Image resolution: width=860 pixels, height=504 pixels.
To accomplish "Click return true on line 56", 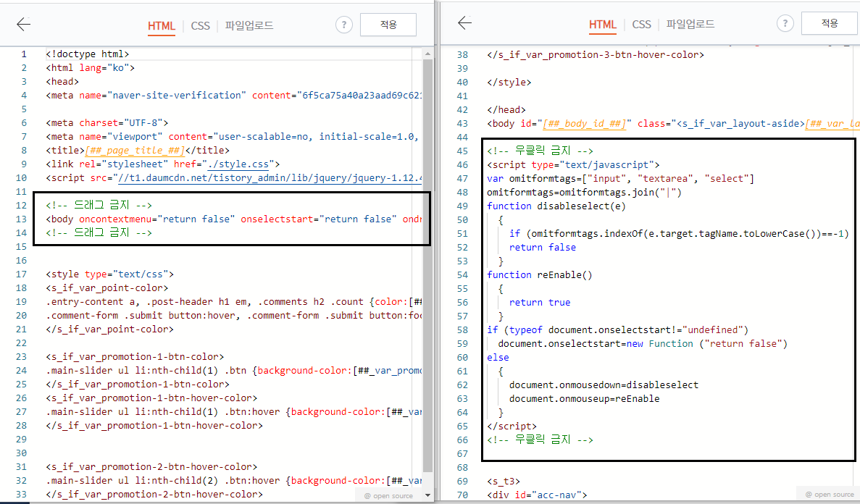I will click(540, 302).
